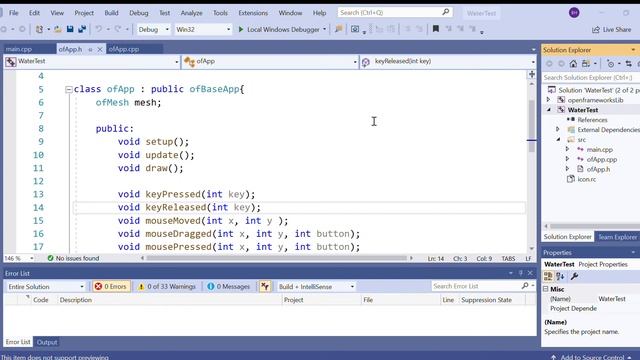The width and height of the screenshot is (640, 360).
Task: Select ofApp.cpp in Solution Explorer
Action: [602, 159]
